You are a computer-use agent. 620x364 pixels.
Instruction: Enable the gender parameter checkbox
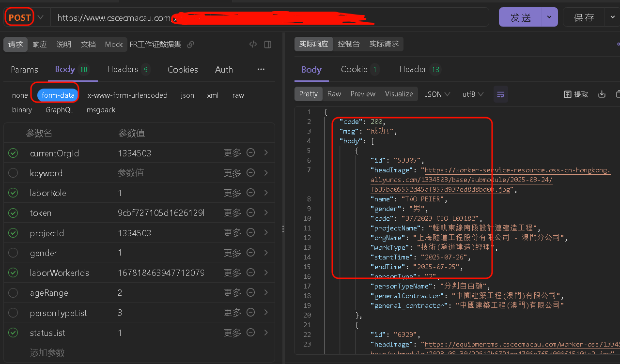(13, 253)
